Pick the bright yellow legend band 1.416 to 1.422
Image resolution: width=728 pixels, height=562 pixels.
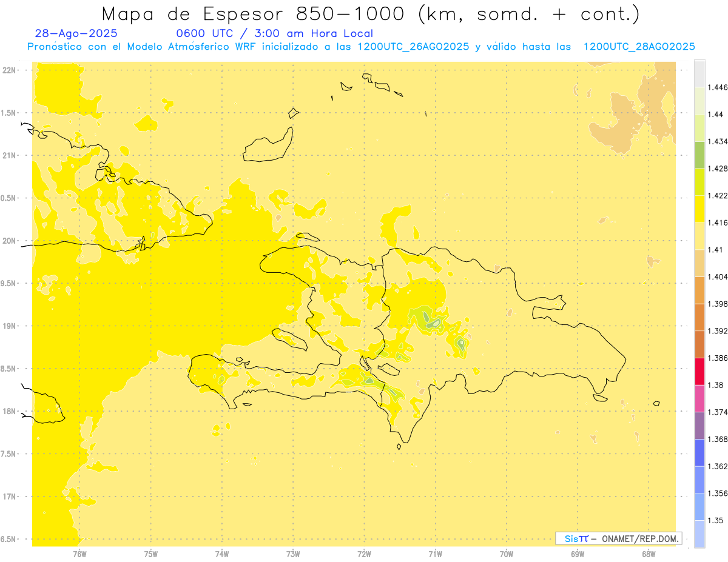(x=699, y=209)
